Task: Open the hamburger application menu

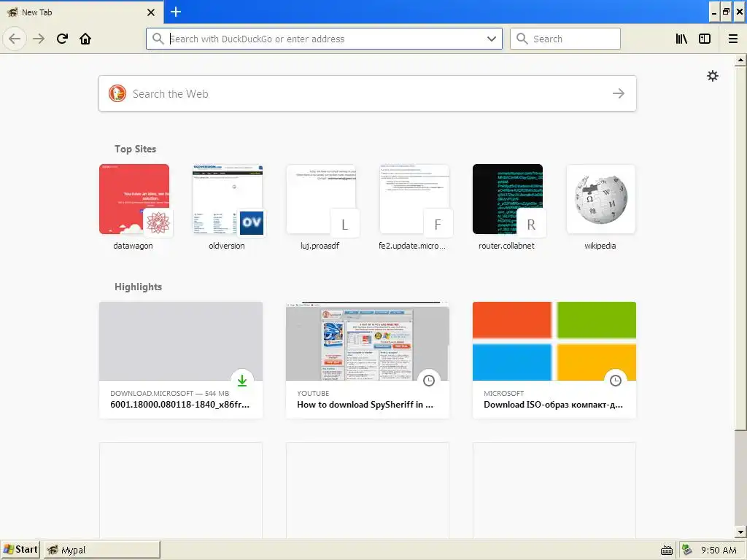Action: 732,39
